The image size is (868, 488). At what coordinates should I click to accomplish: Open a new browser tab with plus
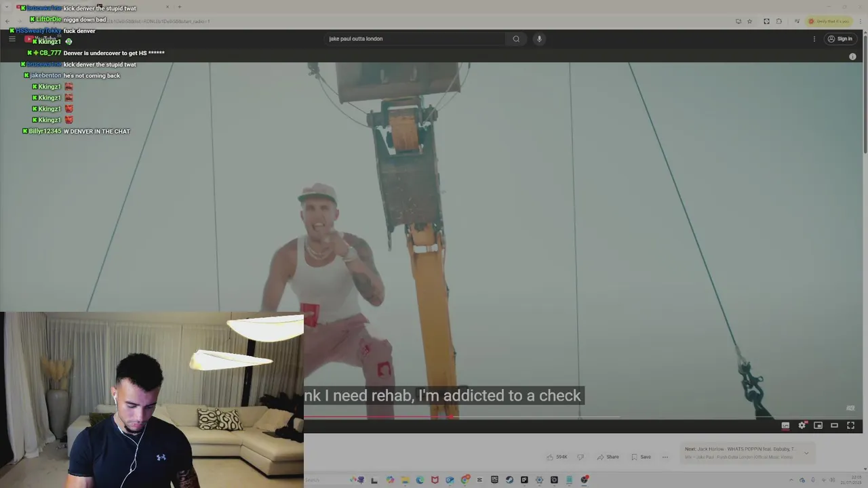tap(180, 7)
